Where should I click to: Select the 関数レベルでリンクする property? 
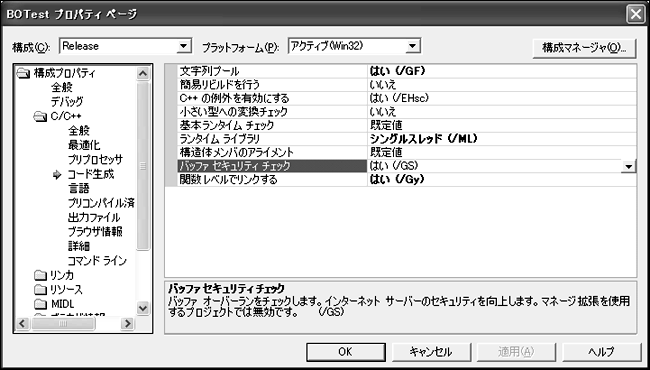pyautogui.click(x=272, y=180)
